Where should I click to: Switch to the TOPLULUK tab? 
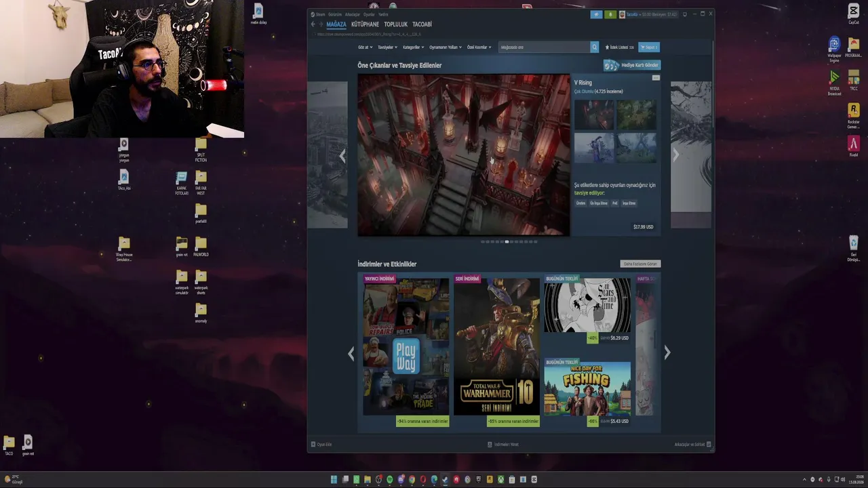point(396,24)
